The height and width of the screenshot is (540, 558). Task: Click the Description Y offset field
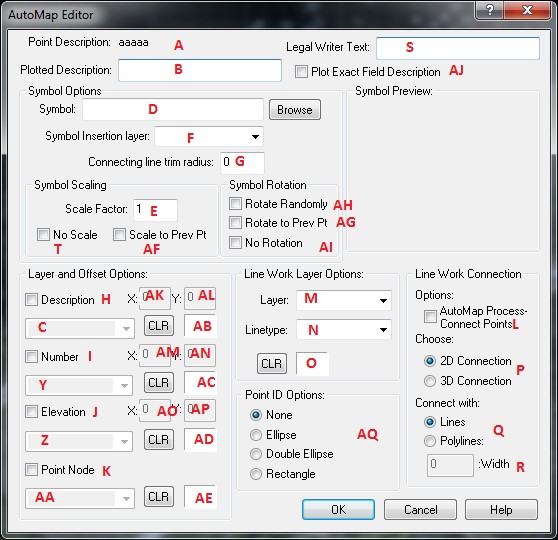[x=200, y=298]
